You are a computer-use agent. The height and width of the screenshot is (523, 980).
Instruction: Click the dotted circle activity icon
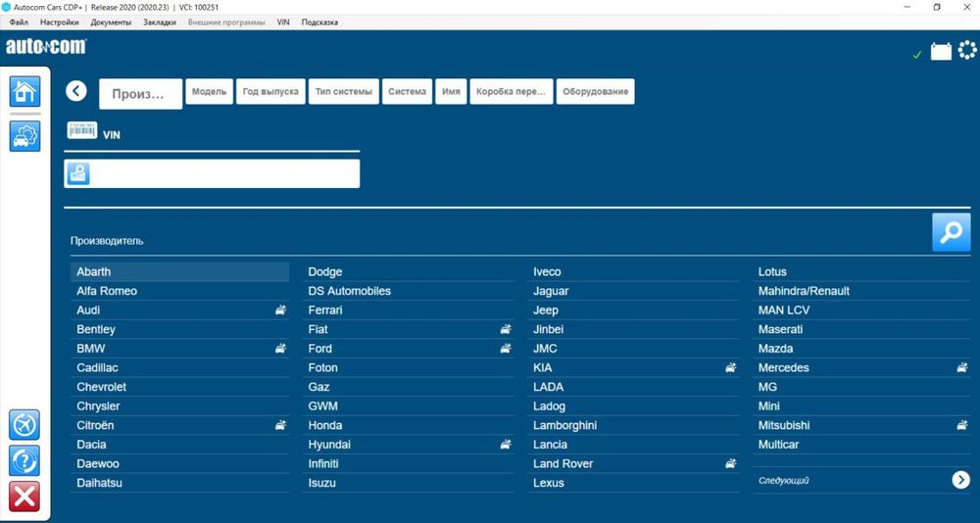tap(967, 50)
